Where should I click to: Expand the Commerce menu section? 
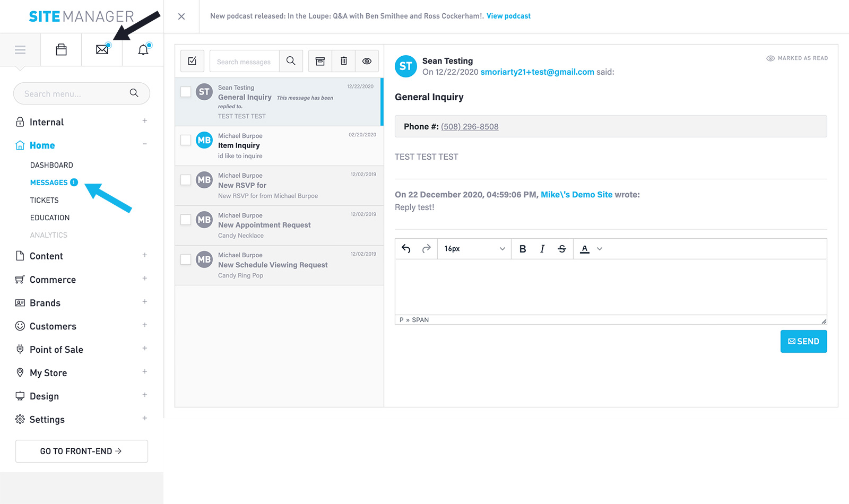tap(144, 279)
